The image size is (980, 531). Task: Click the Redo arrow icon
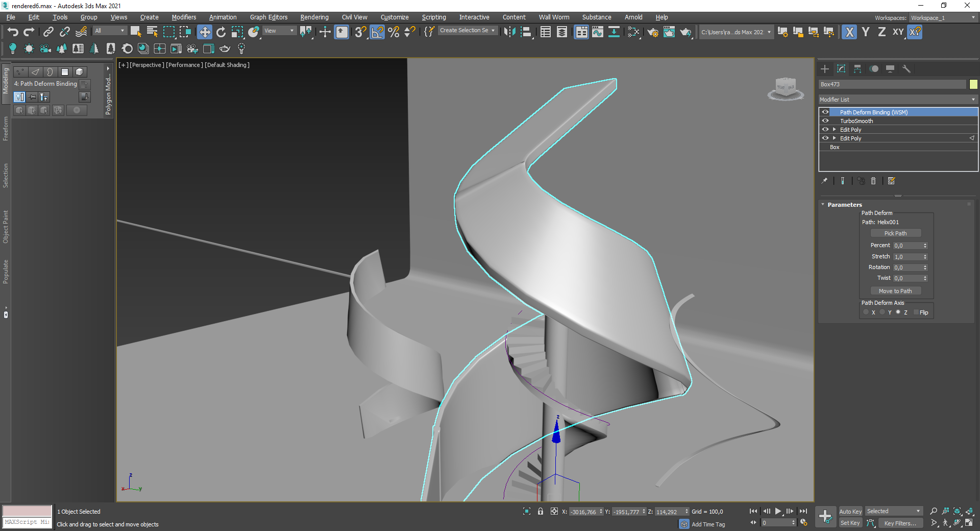(29, 32)
